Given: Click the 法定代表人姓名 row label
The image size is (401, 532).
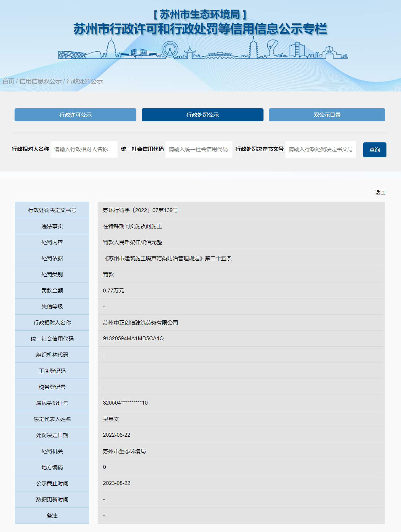Looking at the screenshot, I should 52,419.
